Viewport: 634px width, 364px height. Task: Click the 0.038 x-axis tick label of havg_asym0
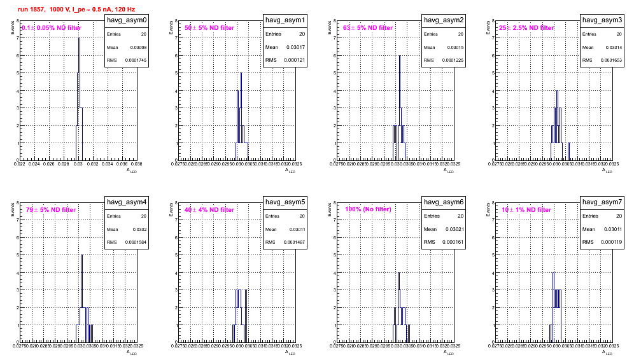tap(137, 164)
